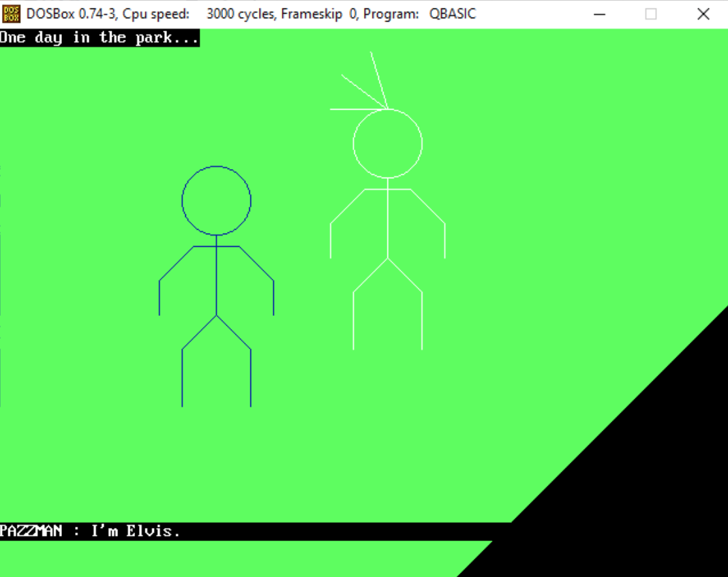This screenshot has width=728, height=577.
Task: Click the disabled maximize button
Action: point(651,14)
